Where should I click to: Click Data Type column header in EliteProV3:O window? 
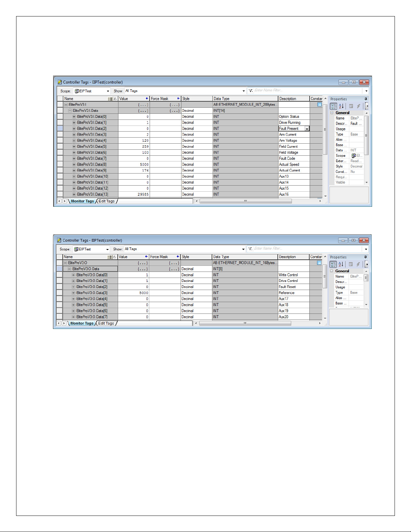click(245, 257)
